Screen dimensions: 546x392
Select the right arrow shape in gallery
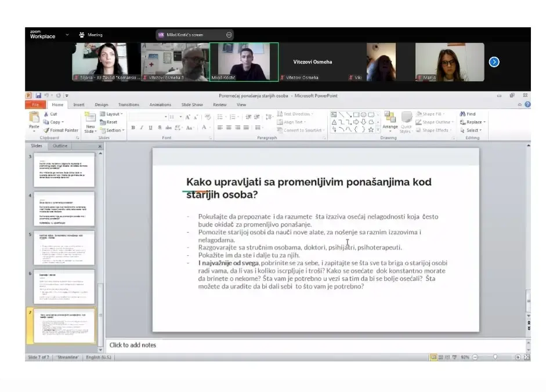[x=356, y=122]
